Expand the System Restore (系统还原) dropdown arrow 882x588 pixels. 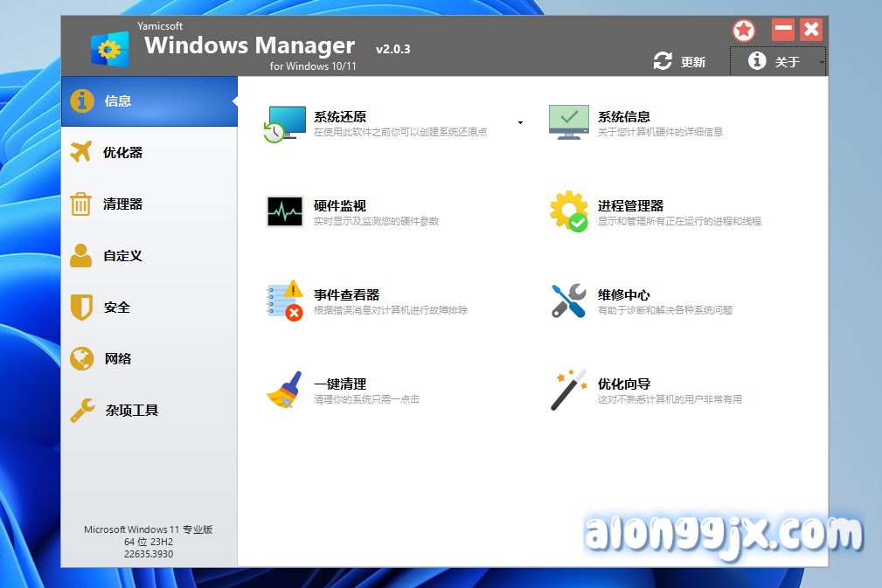coord(520,123)
